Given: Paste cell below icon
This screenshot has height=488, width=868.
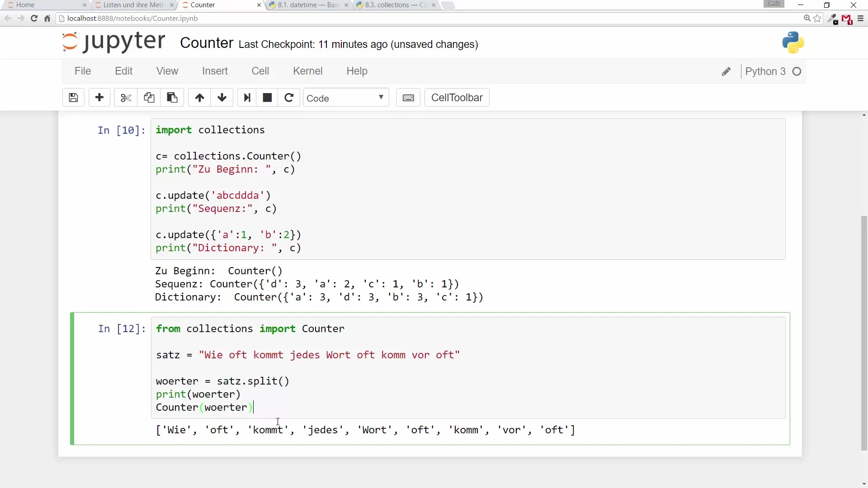Looking at the screenshot, I should tap(172, 98).
